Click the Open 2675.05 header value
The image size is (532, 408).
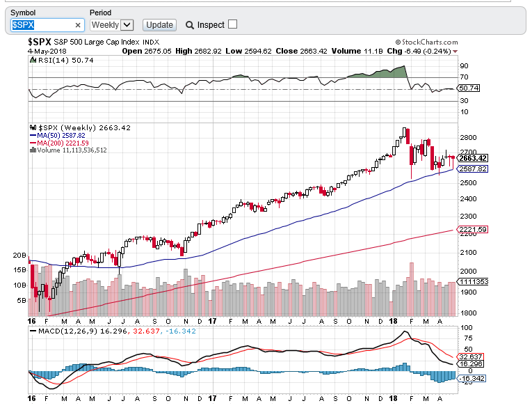coord(147,52)
